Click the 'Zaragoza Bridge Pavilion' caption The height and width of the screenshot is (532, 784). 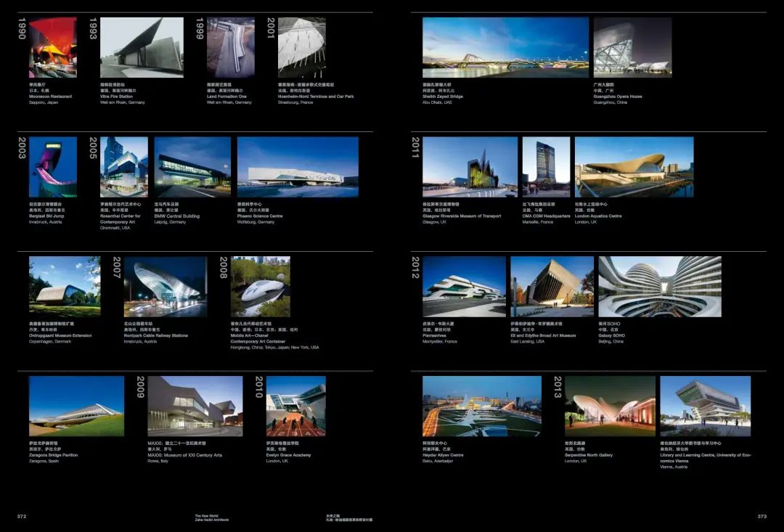(x=54, y=455)
